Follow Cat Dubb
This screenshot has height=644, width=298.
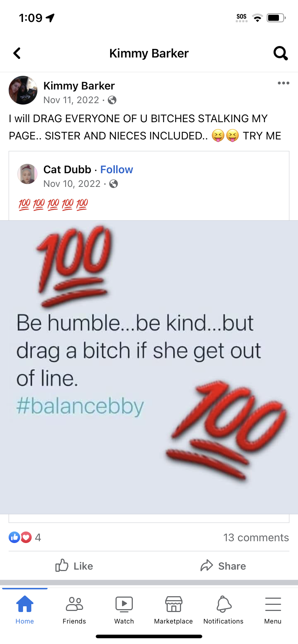[x=117, y=170]
